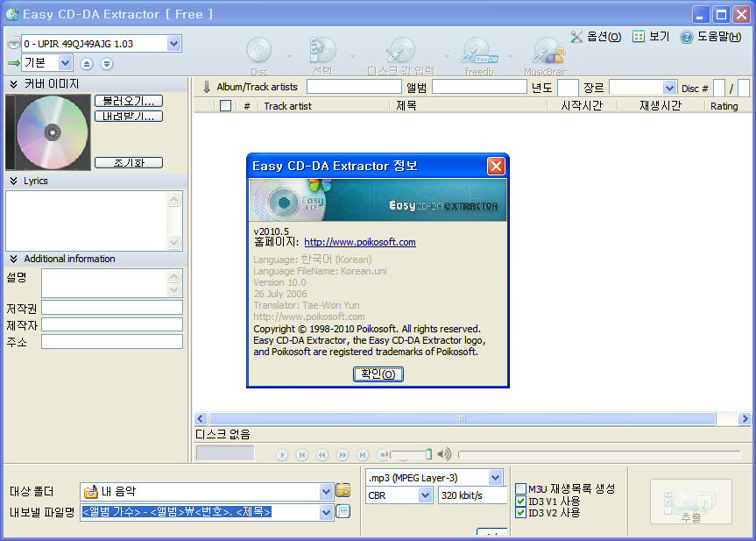Click the eject tray round button
This screenshot has height=541, width=756.
pos(87,64)
